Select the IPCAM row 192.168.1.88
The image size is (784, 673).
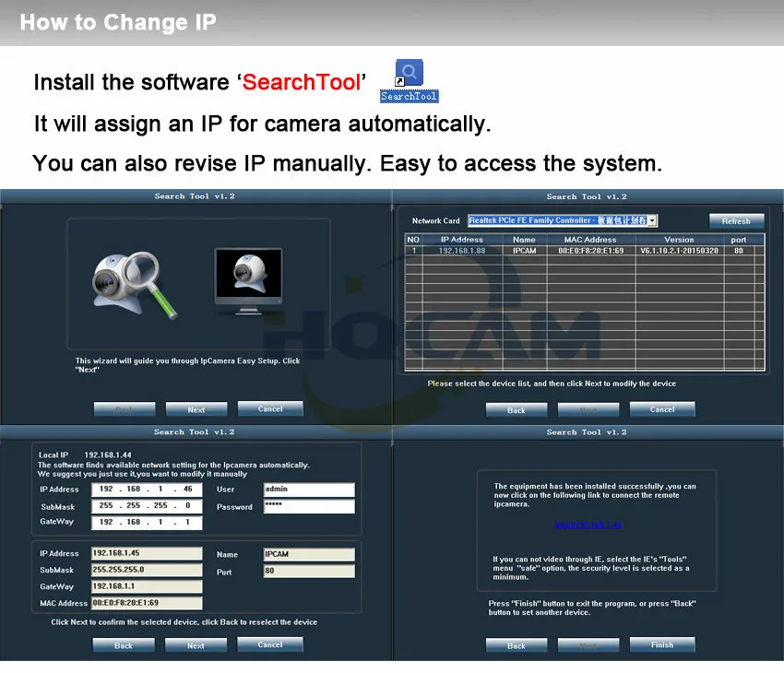tap(585, 251)
